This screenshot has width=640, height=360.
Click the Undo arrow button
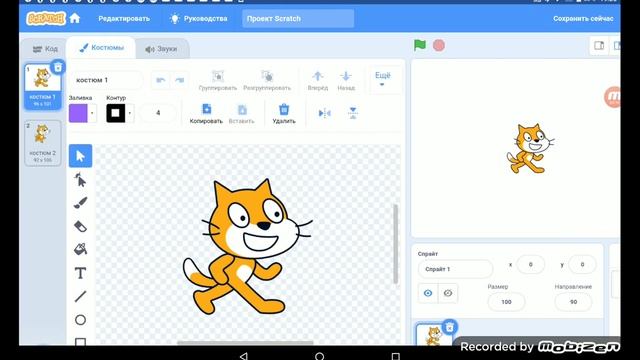click(161, 80)
